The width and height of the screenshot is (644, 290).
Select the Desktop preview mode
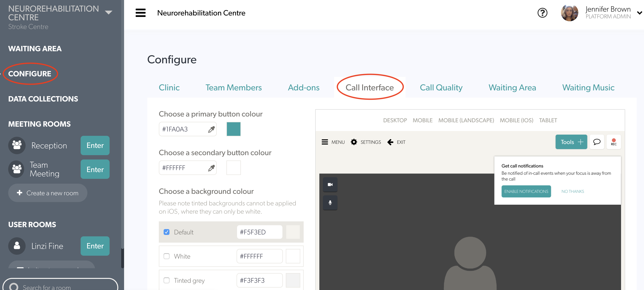click(395, 120)
